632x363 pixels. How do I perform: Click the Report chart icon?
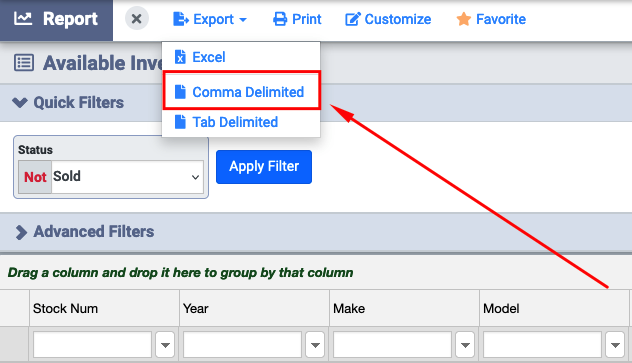[x=23, y=19]
